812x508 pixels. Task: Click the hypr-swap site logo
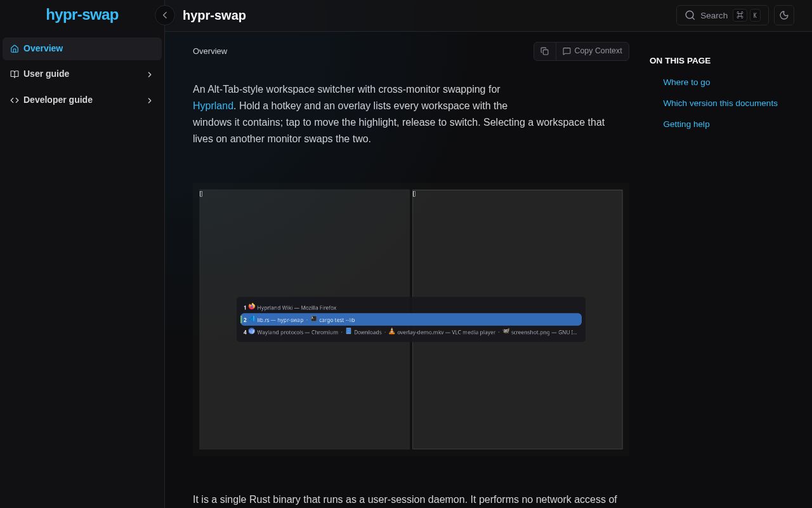(x=82, y=15)
